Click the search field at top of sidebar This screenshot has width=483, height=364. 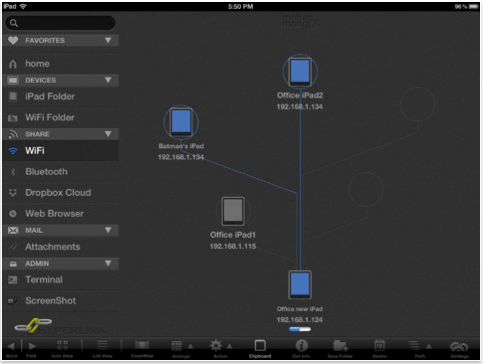pos(60,23)
